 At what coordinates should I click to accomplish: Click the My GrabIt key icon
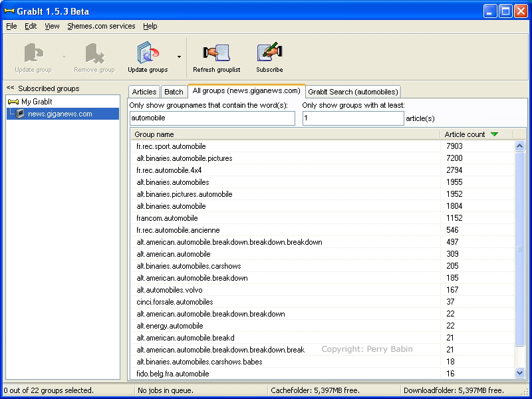pyautogui.click(x=13, y=102)
